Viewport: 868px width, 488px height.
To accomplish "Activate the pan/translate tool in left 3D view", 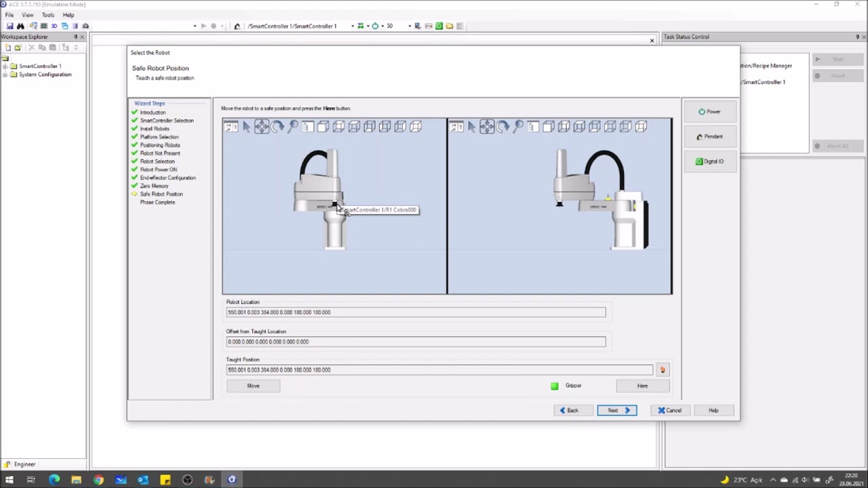I will click(262, 127).
